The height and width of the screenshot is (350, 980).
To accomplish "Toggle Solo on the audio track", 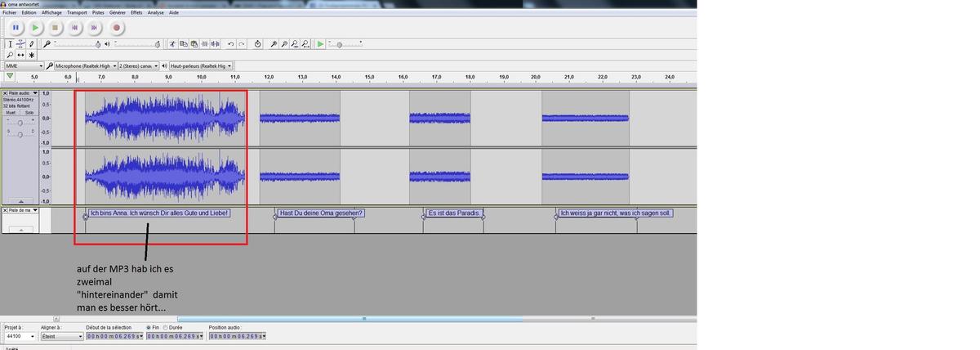I will [x=29, y=112].
